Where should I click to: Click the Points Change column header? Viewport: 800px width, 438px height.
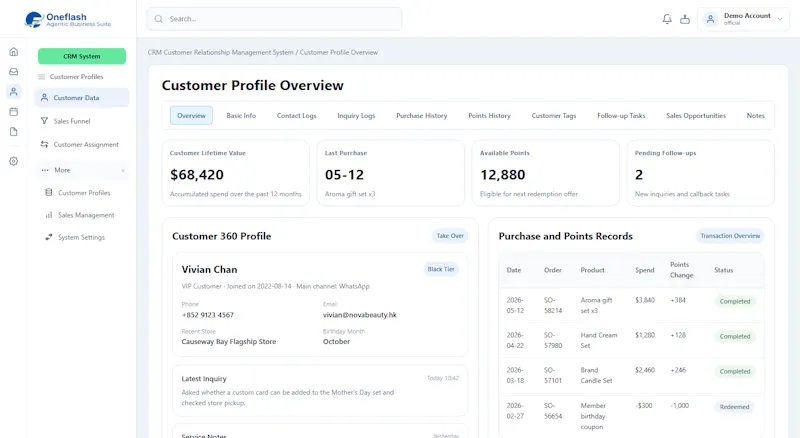[682, 270]
